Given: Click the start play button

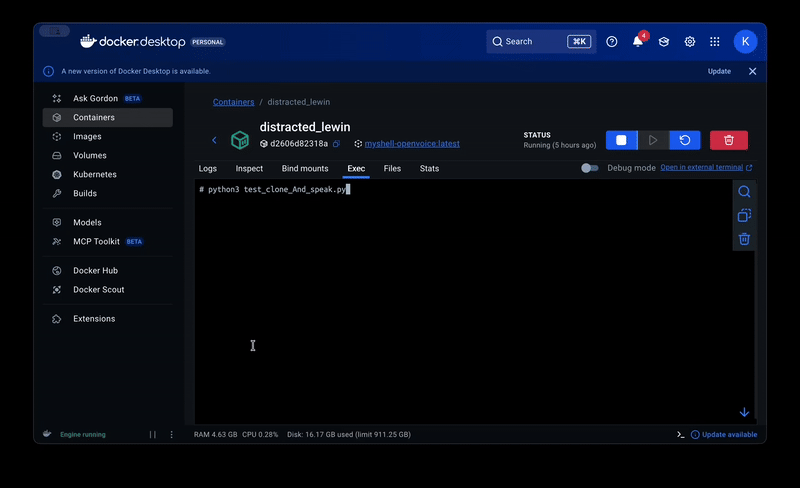Looking at the screenshot, I should [x=653, y=140].
